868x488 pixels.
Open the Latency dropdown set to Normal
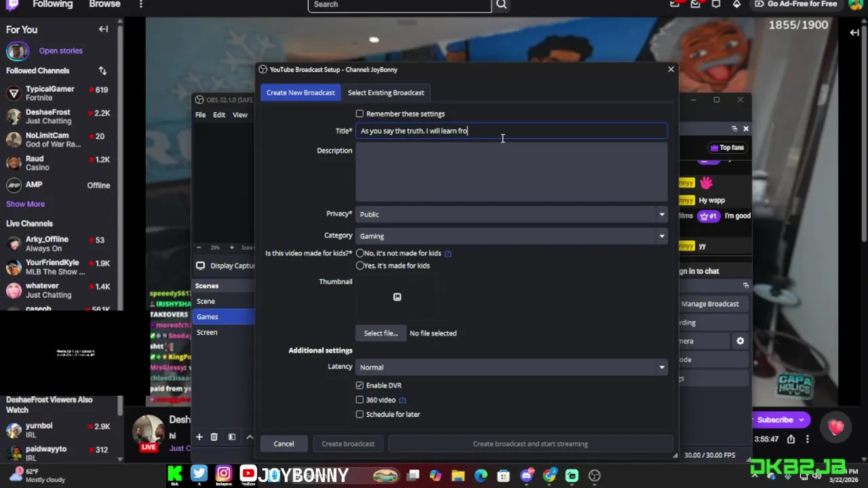(511, 367)
